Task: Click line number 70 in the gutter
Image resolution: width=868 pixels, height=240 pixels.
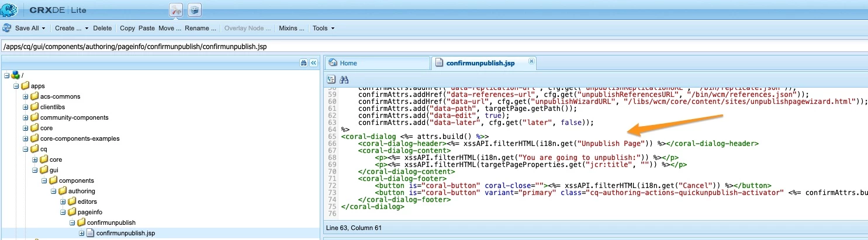Action: [331, 171]
